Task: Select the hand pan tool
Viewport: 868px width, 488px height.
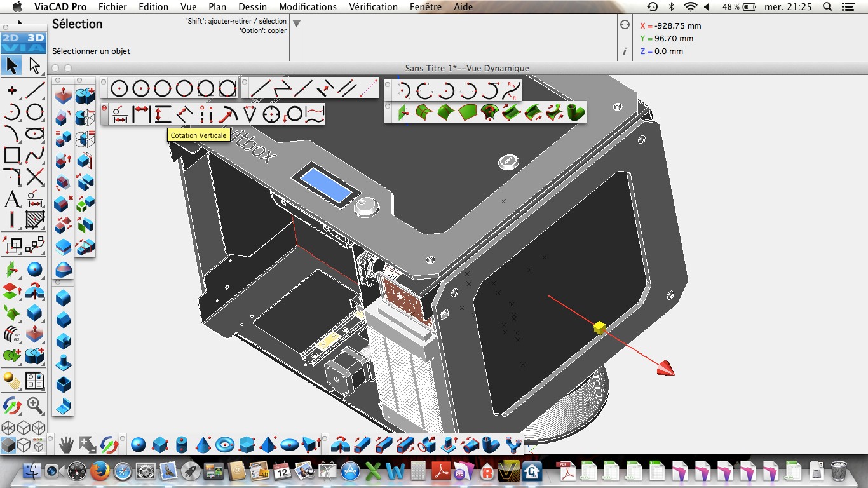Action: point(66,444)
